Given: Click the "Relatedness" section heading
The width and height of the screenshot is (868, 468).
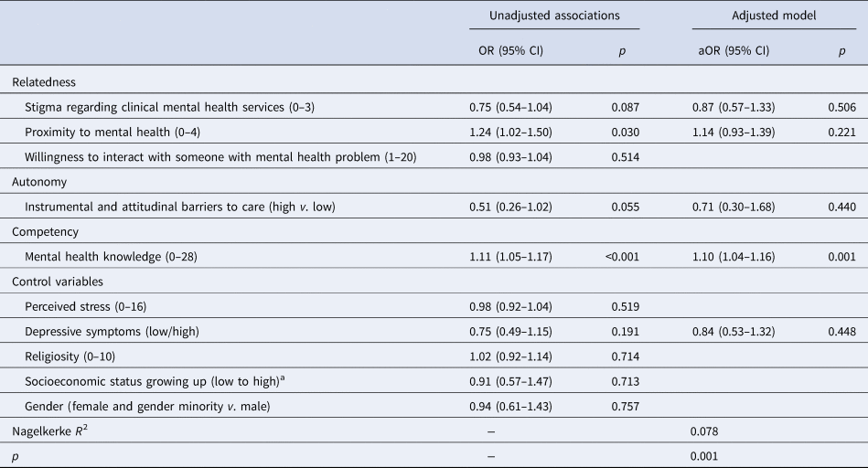Looking at the screenshot, I should pos(44,82).
